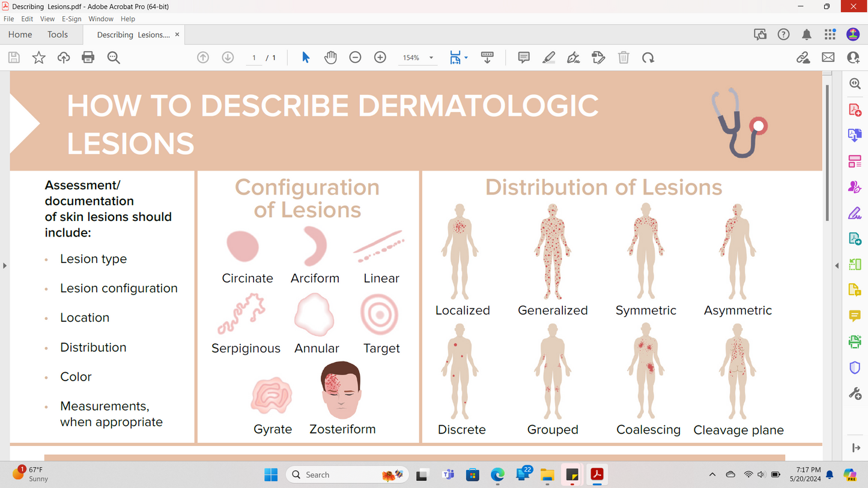
Task: Open the yellow Comment tool in sidebar
Action: coord(855,316)
